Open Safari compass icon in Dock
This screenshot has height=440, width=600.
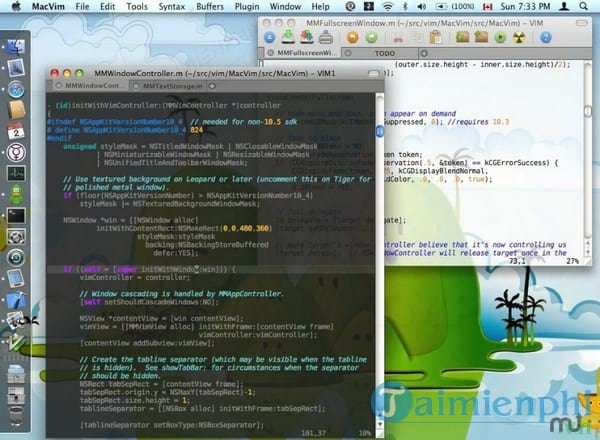pos(16,90)
